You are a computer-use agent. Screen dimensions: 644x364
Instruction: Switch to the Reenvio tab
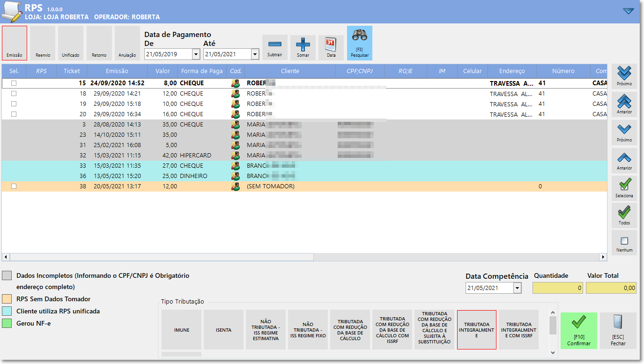coord(43,43)
